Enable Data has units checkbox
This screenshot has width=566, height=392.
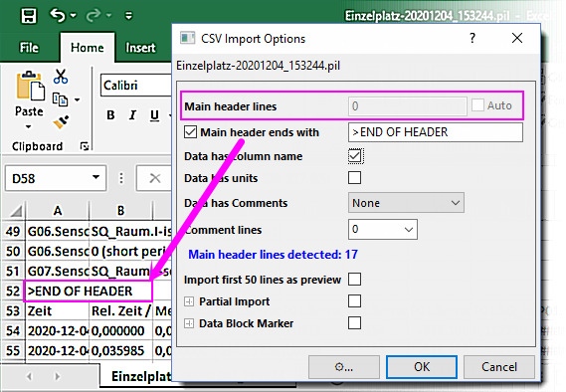pos(355,178)
